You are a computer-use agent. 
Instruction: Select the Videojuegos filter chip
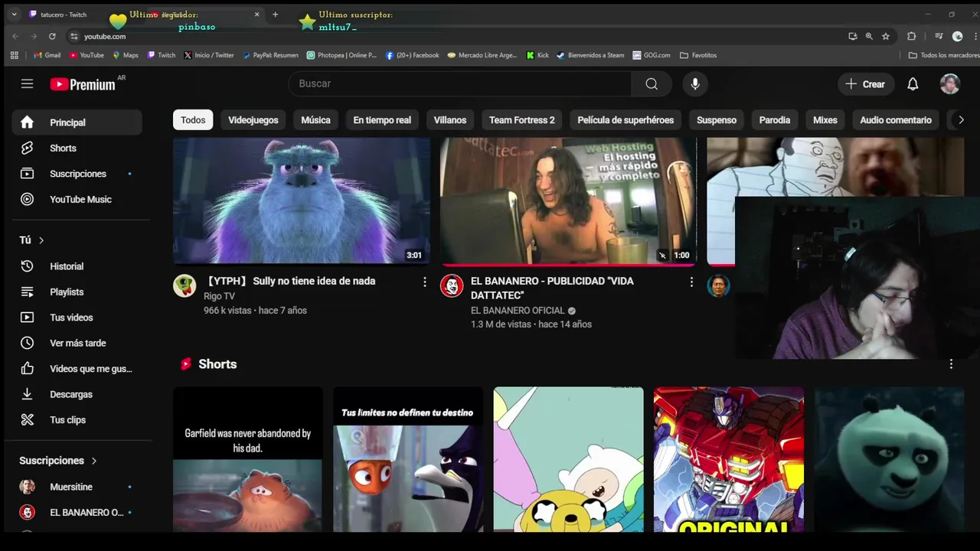[x=253, y=120]
